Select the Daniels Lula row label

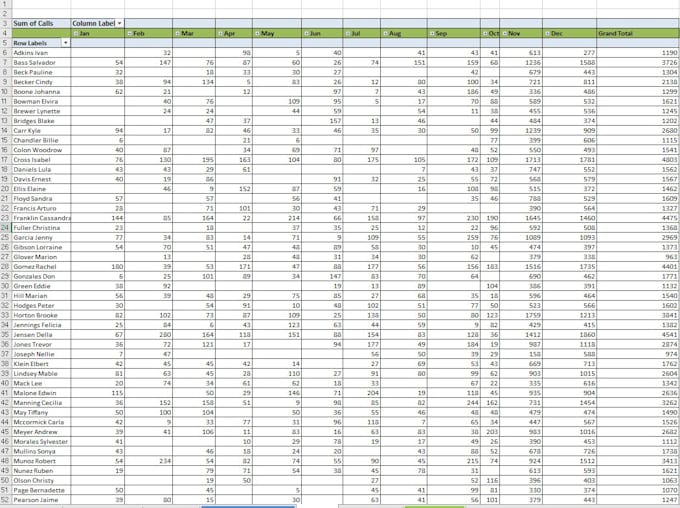pyautogui.click(x=41, y=169)
